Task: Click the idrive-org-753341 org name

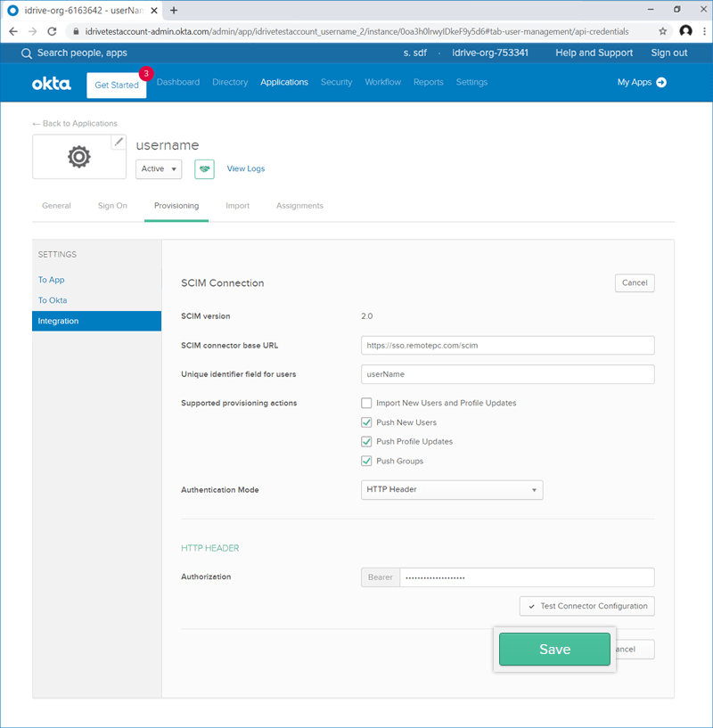Action: (490, 53)
